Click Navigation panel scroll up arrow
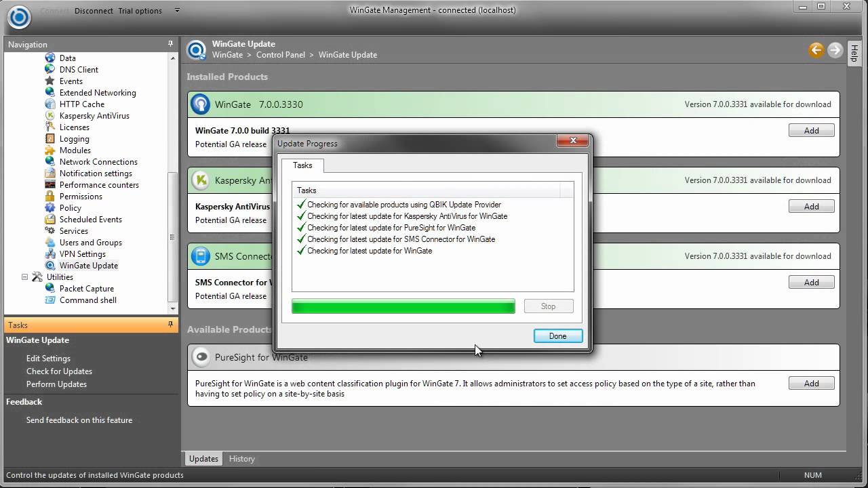Image resolution: width=868 pixels, height=488 pixels. click(x=173, y=58)
